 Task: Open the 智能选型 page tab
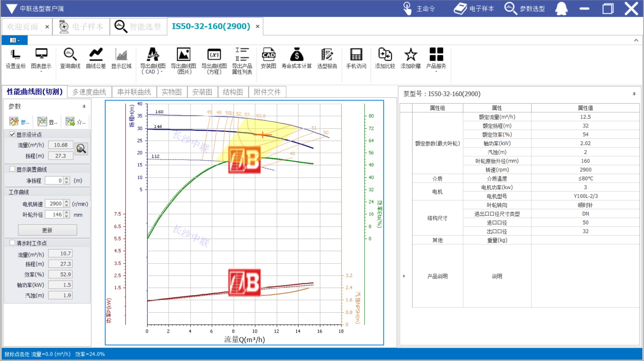point(138,26)
